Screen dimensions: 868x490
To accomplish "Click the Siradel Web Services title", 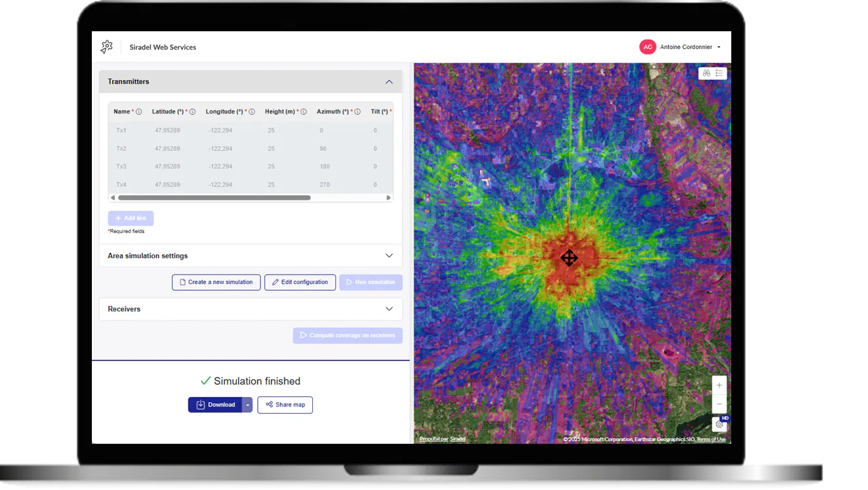I will click(x=163, y=48).
